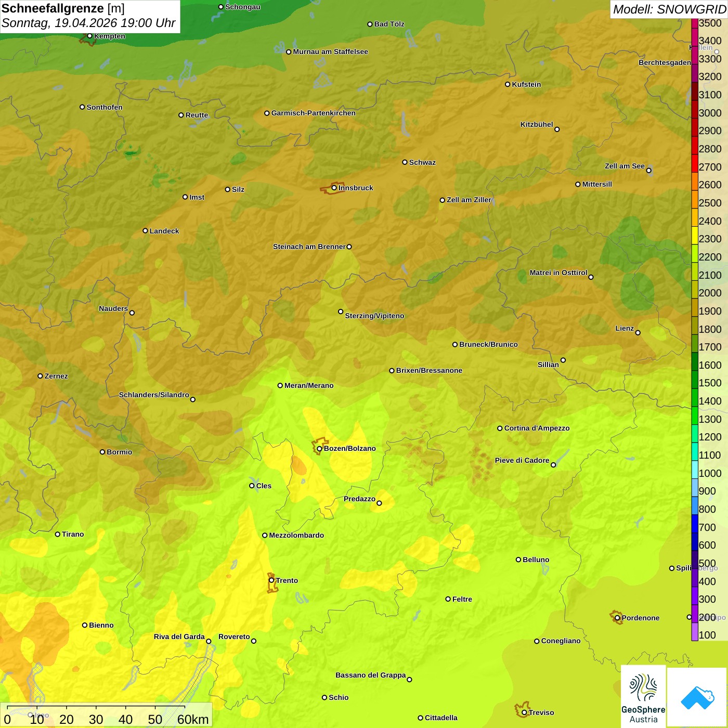Select the Kitzbühel marker circle
The image size is (728, 728).
point(557,129)
